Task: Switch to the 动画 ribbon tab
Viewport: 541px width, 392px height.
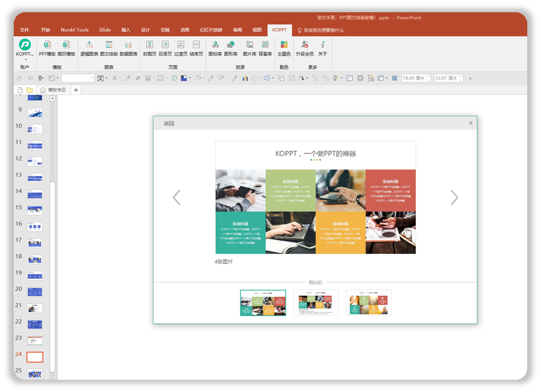Action: click(x=185, y=30)
